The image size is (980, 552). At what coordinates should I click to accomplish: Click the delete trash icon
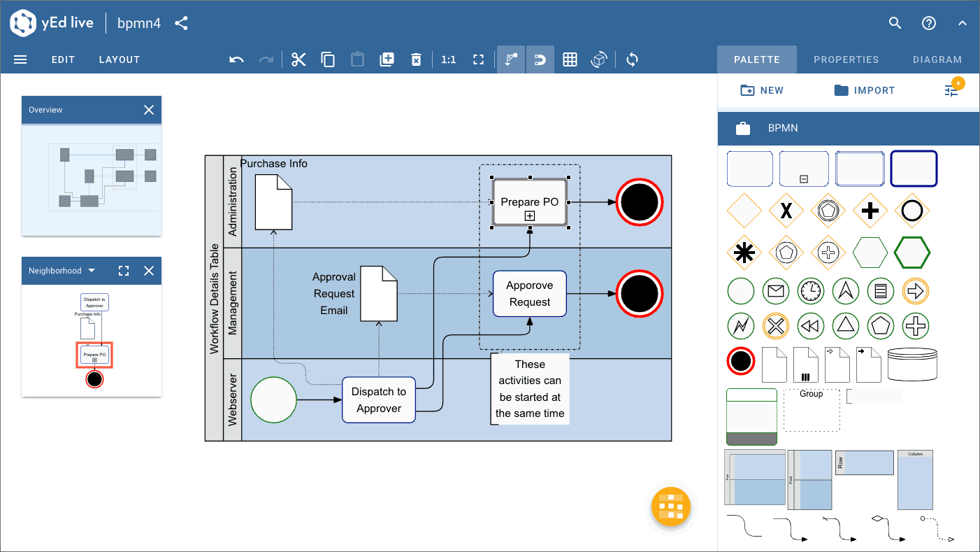pos(416,59)
